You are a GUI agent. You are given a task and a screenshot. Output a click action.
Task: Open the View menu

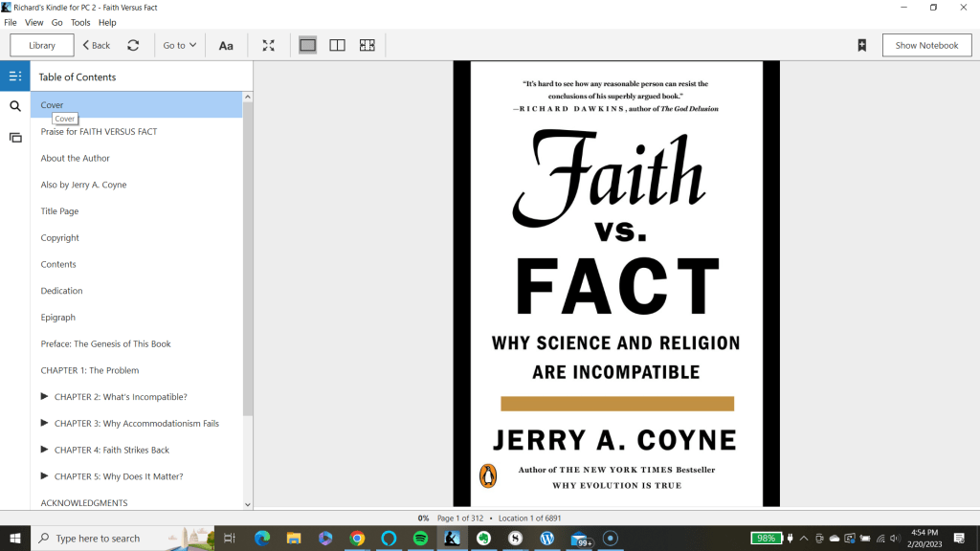click(33, 22)
